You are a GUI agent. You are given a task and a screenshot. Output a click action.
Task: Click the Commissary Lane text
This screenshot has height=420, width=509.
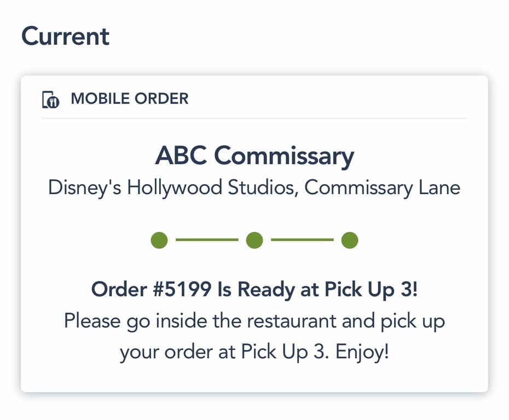click(x=382, y=188)
